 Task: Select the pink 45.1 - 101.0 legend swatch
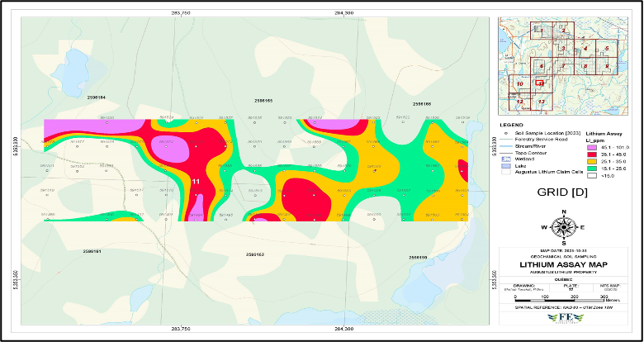592,147
